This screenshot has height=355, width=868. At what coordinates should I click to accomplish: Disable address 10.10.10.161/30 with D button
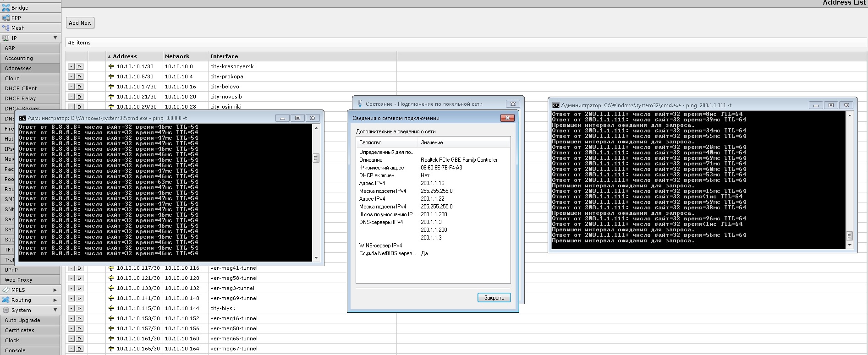(79, 339)
